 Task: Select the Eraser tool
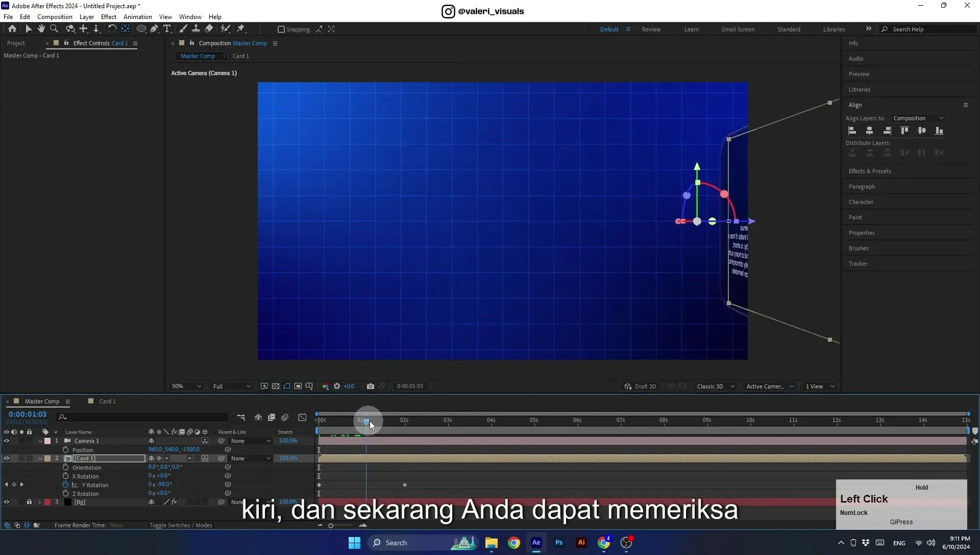[209, 29]
